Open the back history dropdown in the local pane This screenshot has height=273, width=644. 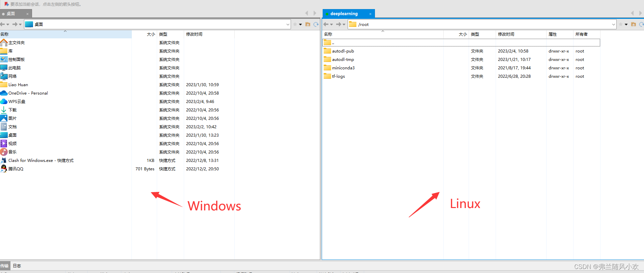pyautogui.click(x=8, y=24)
